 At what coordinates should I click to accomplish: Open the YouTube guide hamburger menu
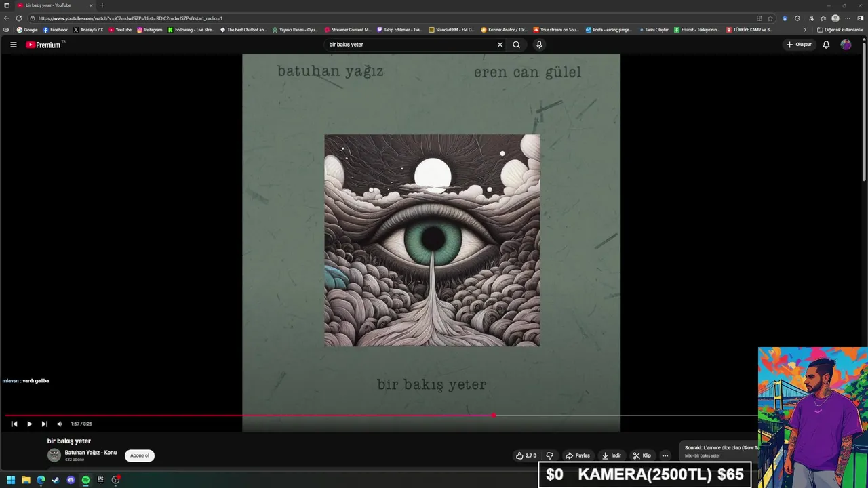pyautogui.click(x=13, y=45)
